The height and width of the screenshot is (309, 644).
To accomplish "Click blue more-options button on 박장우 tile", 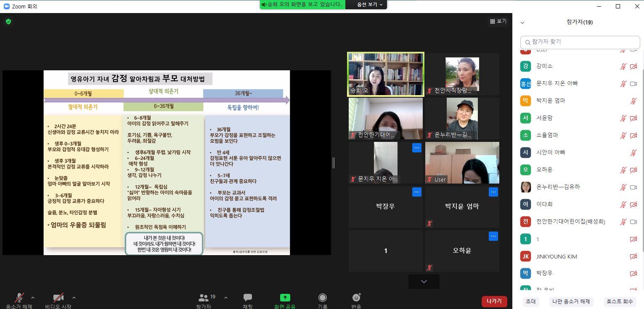I will 416,192.
